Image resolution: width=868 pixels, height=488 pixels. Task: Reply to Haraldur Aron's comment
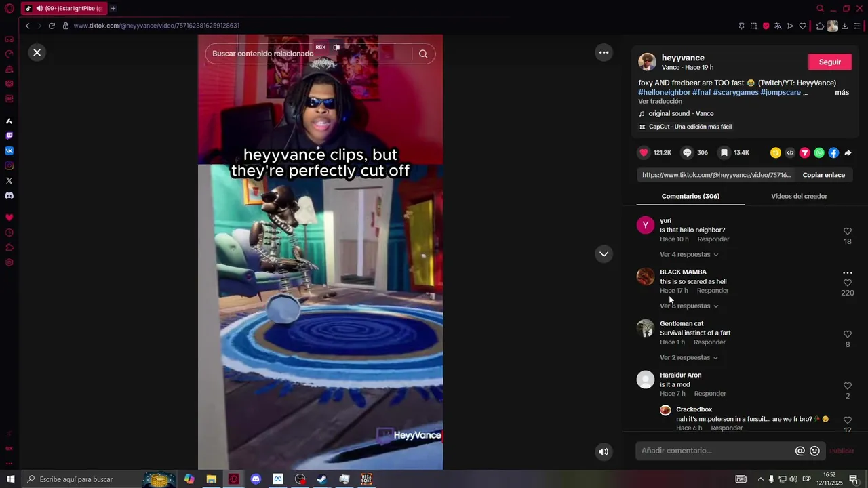(x=710, y=394)
